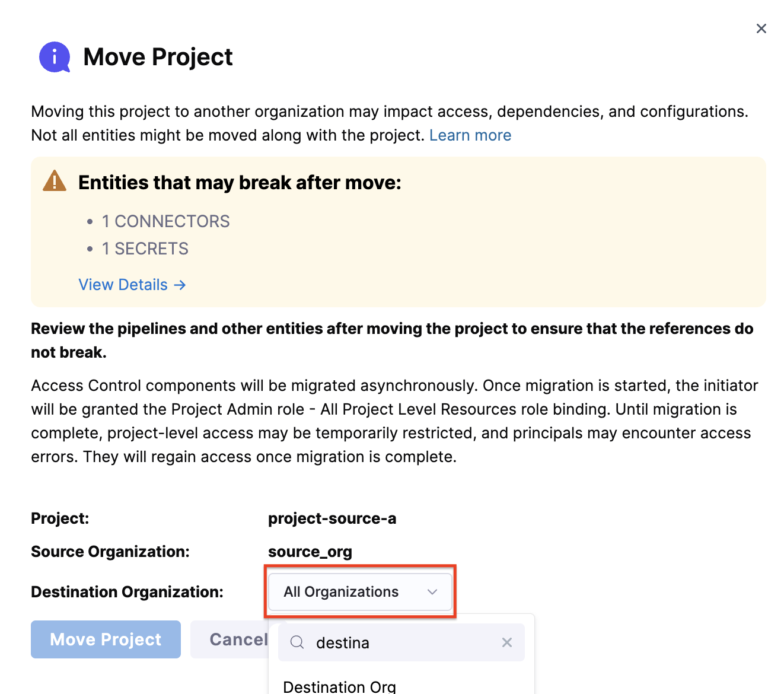Click the 1 CONNECTORS list entry
The width and height of the screenshot is (784, 694).
(165, 221)
